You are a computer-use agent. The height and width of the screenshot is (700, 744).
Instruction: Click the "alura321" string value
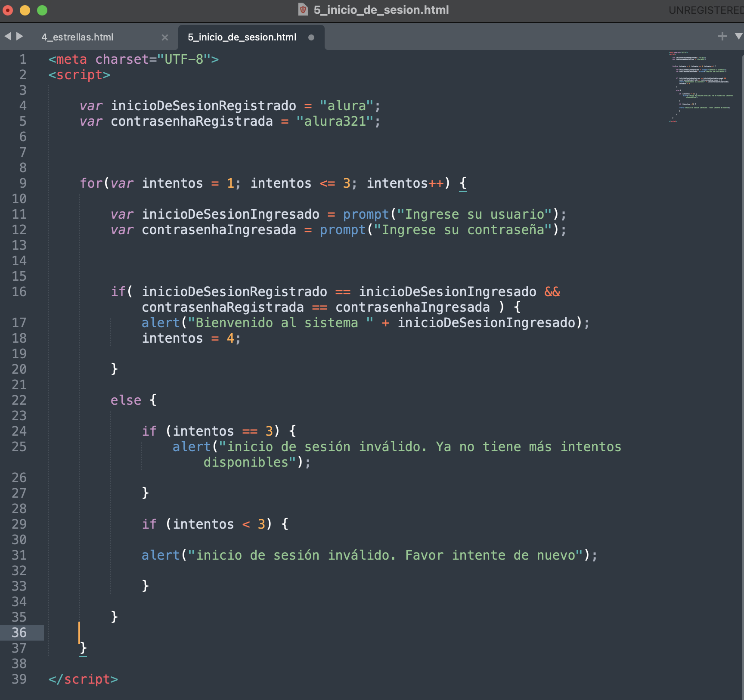click(x=335, y=121)
